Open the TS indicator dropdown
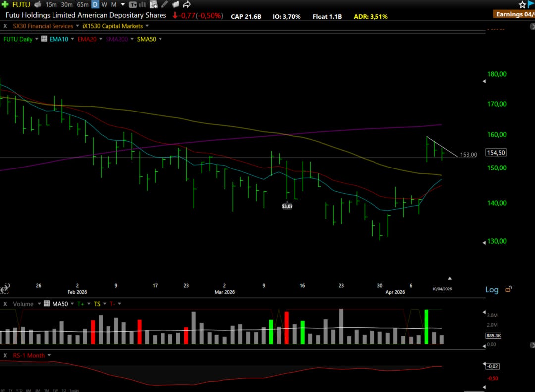This screenshot has width=535, height=392. point(105,304)
